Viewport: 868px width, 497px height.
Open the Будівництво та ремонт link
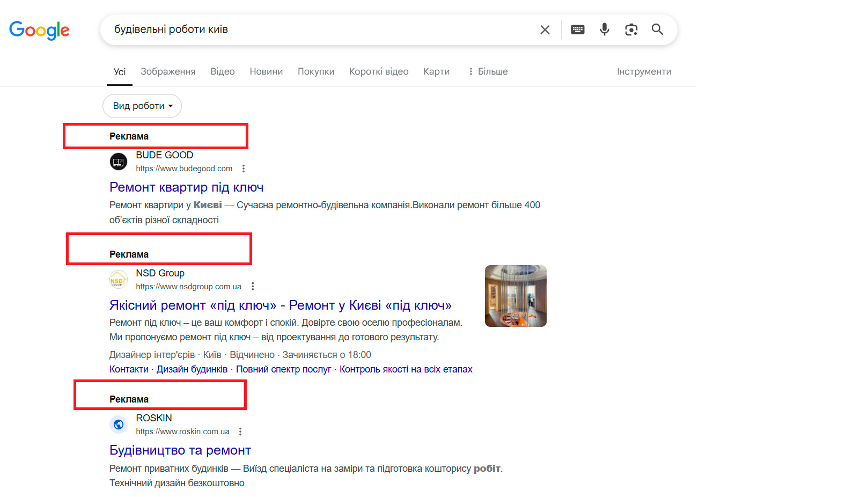pos(180,450)
